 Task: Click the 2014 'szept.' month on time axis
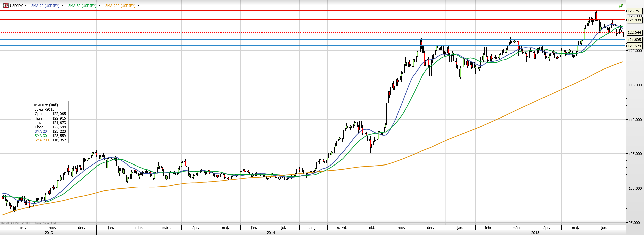pos(342,228)
